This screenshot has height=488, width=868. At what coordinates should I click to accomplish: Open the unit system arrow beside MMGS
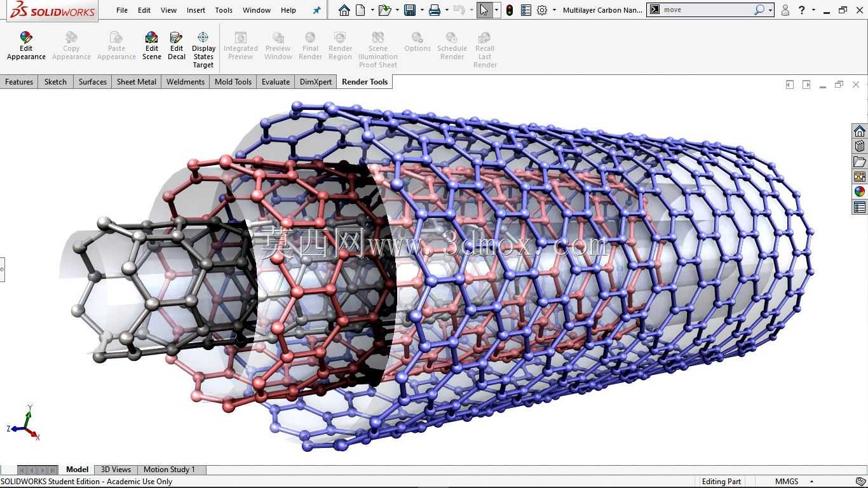click(x=812, y=482)
